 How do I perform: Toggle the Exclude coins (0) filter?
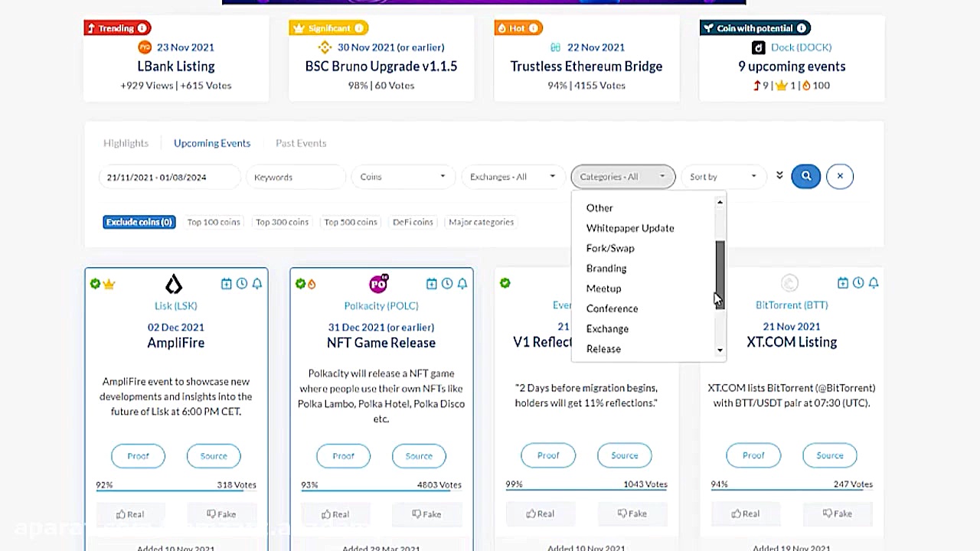tap(139, 222)
